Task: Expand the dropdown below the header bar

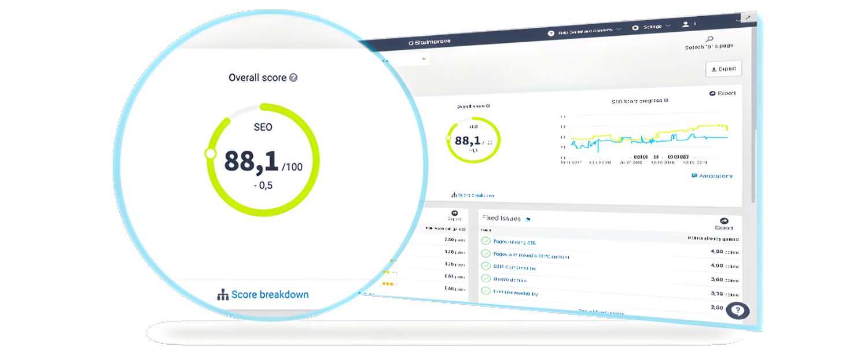Action: coord(424,58)
